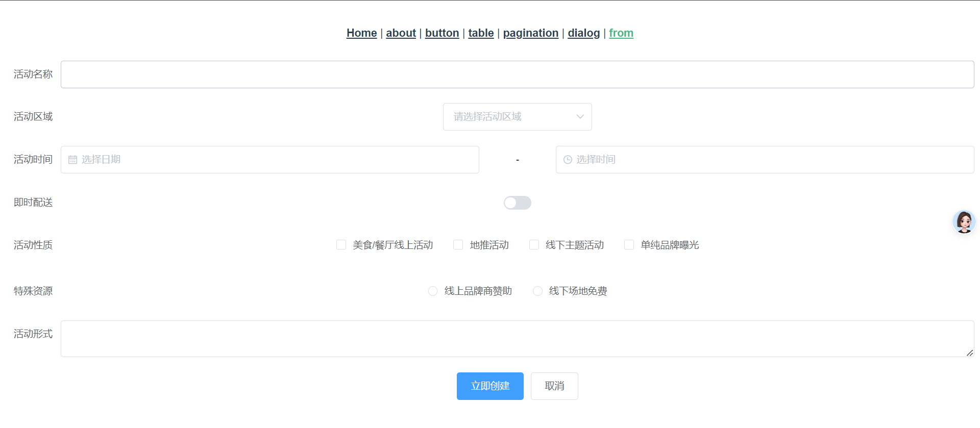Enable the 线下主题活动 checkbox
The width and height of the screenshot is (980, 428).
click(534, 245)
